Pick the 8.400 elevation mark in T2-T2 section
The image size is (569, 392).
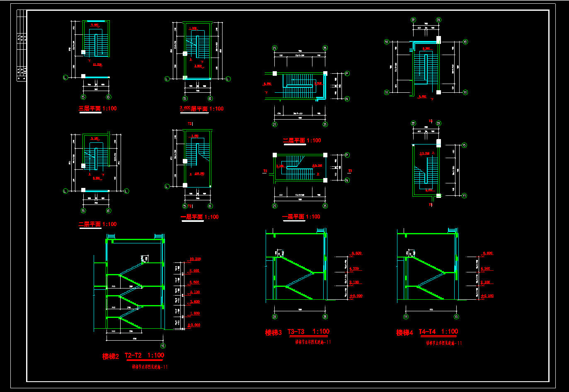click(194, 271)
